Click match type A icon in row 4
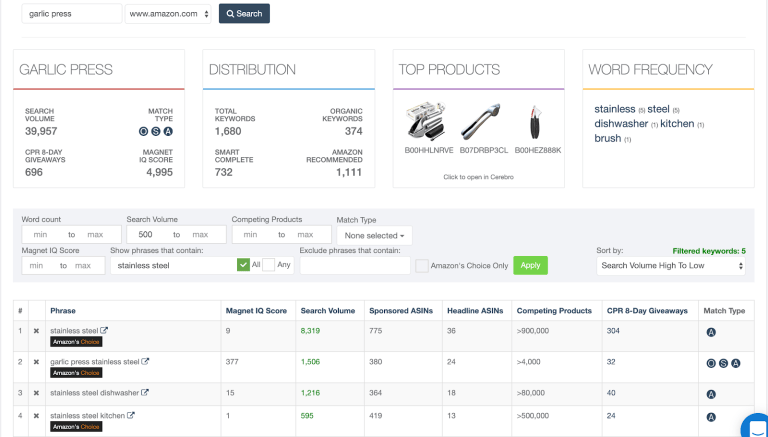Viewport: 768px width, 437px height. click(x=711, y=417)
